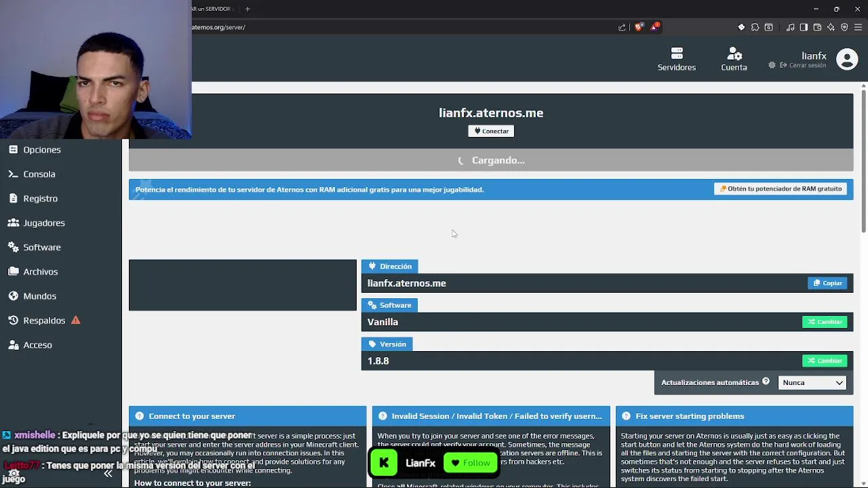Open Fix server starting problems article
Viewport: 868px width, 488px height.
click(x=734, y=416)
